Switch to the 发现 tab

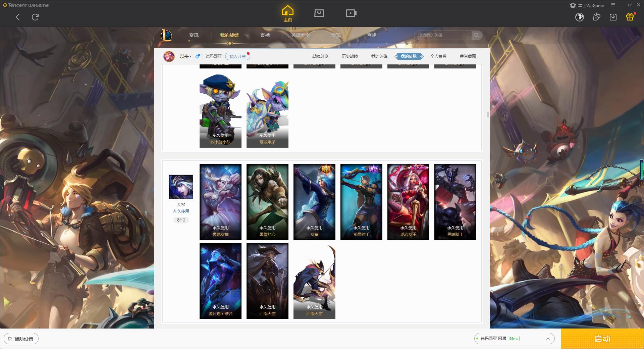click(x=336, y=35)
